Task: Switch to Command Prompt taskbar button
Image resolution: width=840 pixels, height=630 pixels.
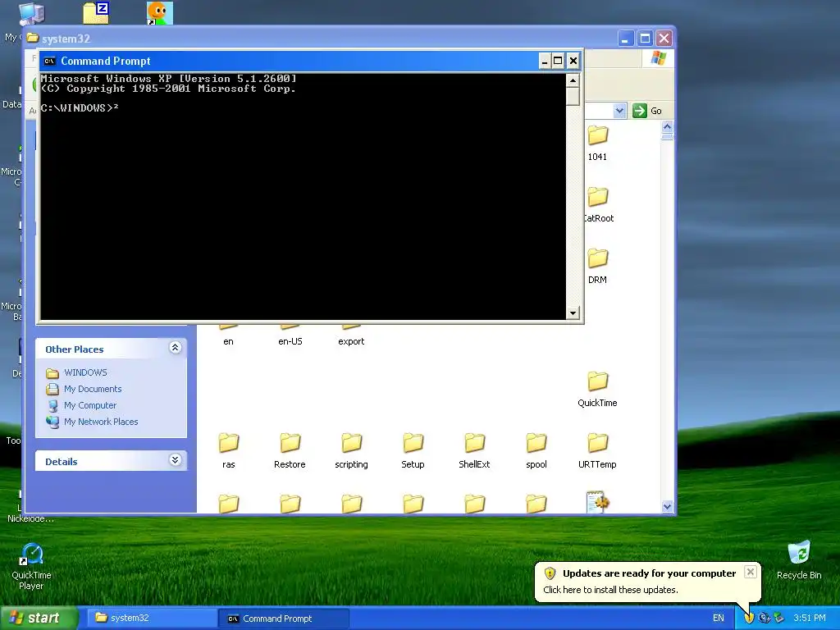Action: tap(283, 619)
